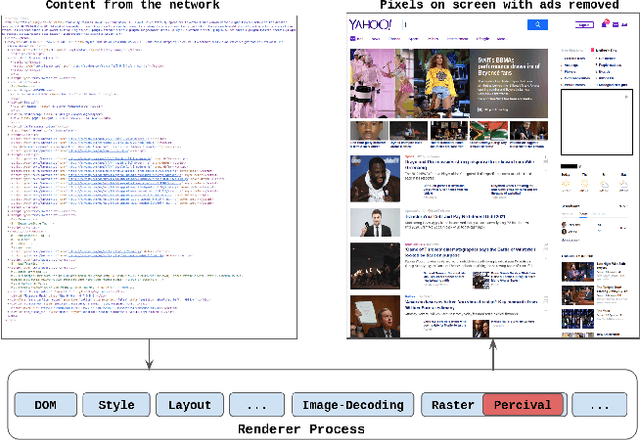Click the partly cloudy weather forecast icon
Image resolution: width=640 pixels, height=440 pixels.
605,186
